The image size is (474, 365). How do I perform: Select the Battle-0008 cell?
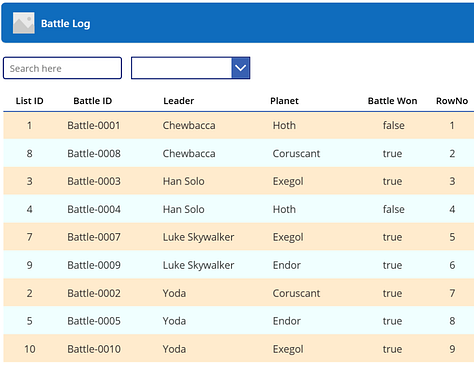pos(94,153)
